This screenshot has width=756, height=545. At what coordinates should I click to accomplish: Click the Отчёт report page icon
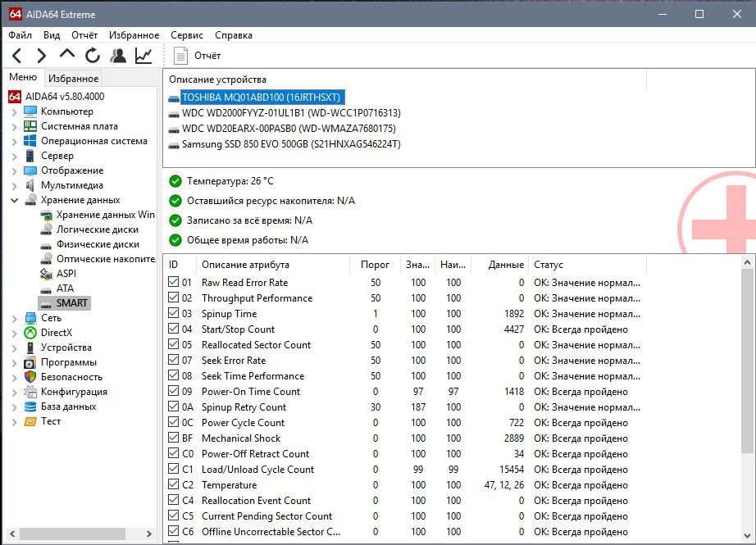click(181, 56)
